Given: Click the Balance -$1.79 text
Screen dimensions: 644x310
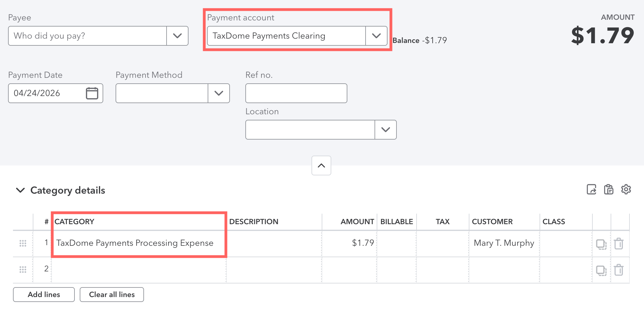Looking at the screenshot, I should pyautogui.click(x=420, y=40).
